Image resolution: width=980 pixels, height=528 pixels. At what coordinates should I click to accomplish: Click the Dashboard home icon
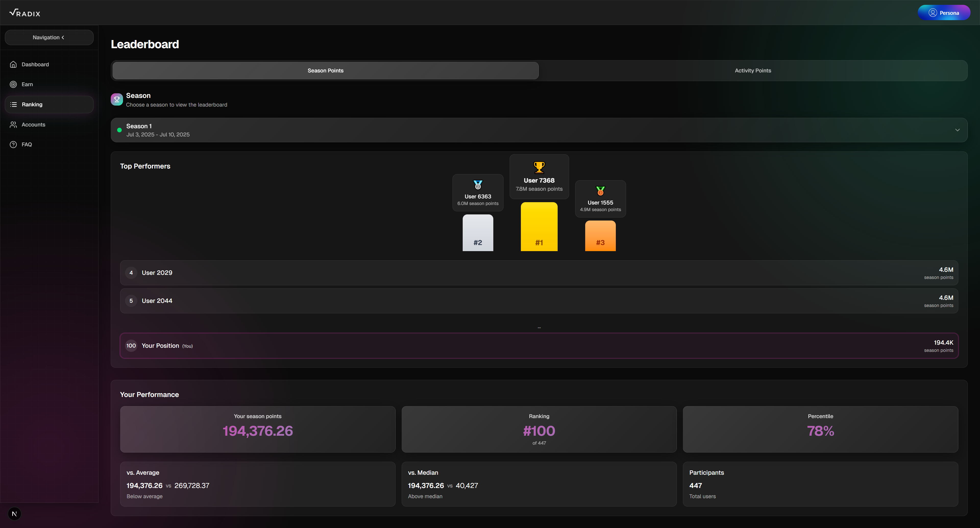13,64
